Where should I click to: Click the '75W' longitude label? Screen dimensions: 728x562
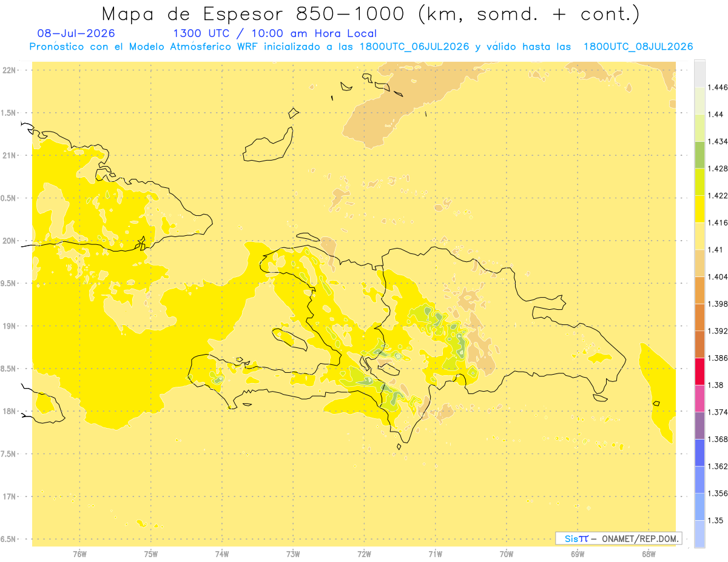coord(150,554)
